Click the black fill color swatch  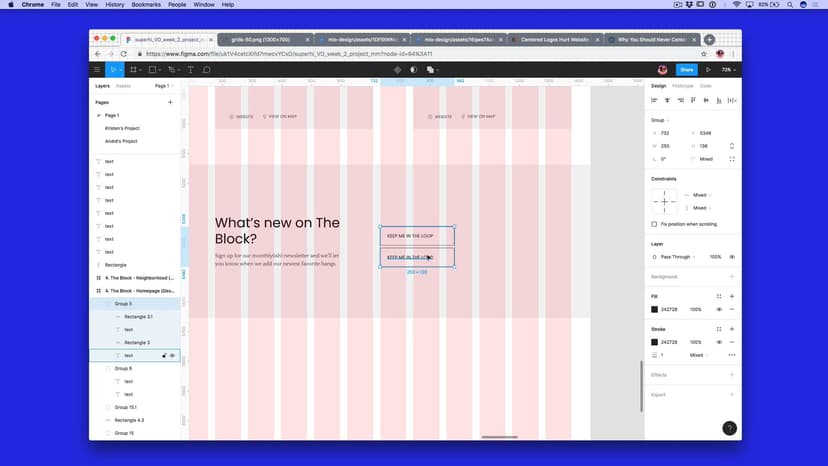[x=655, y=310]
